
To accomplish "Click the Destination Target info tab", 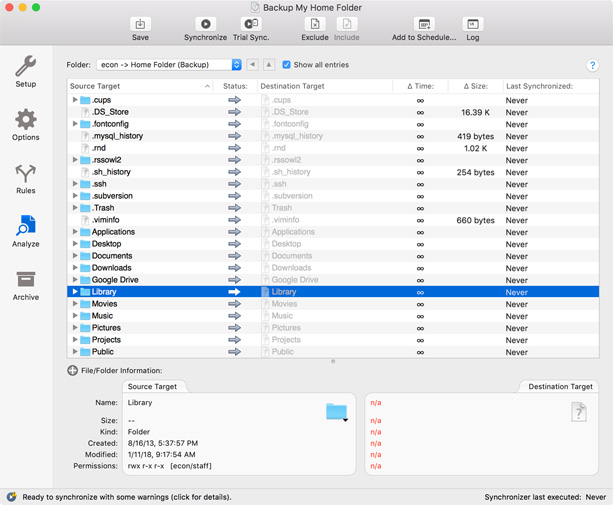I will (560, 386).
